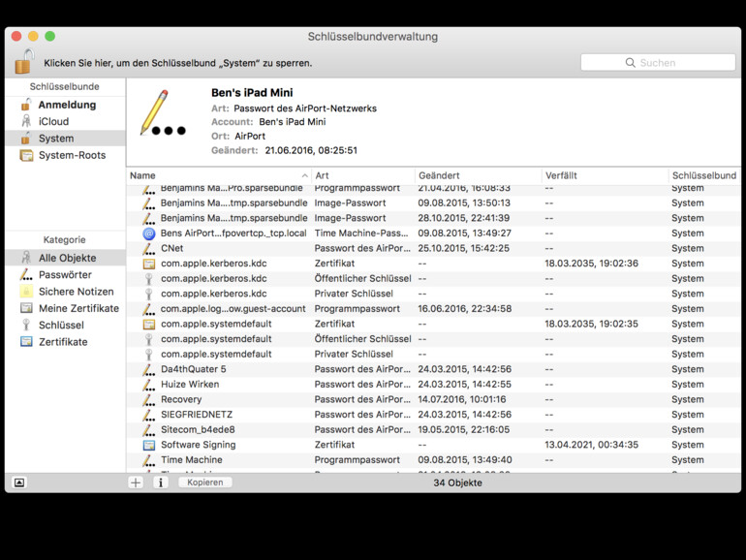Sort by the Verfällt column header

(603, 175)
